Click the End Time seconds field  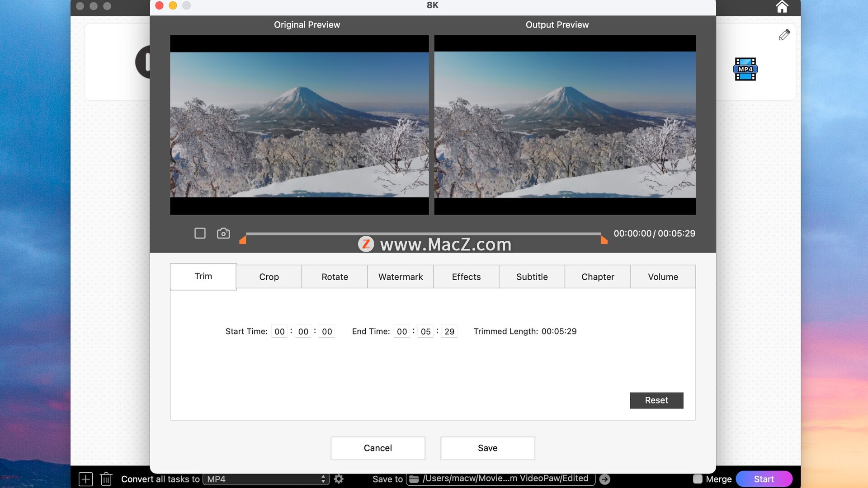449,332
